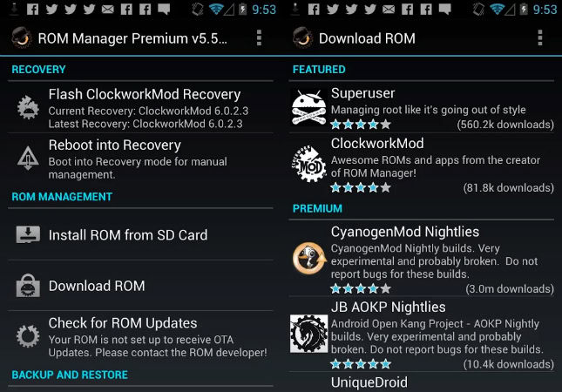The height and width of the screenshot is (392, 562).
Task: Open Check for ROM Updates entry
Action: pyautogui.click(x=140, y=337)
